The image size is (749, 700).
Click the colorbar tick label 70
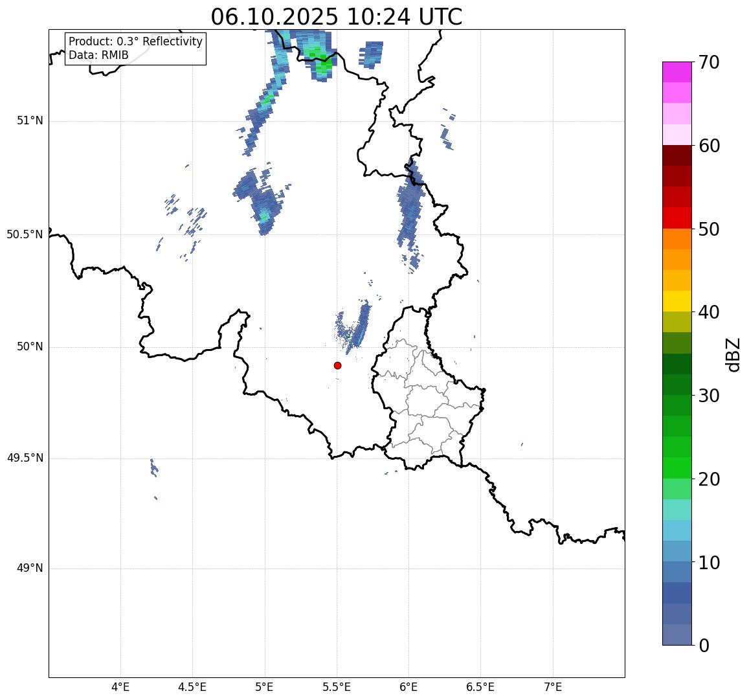[x=710, y=62]
